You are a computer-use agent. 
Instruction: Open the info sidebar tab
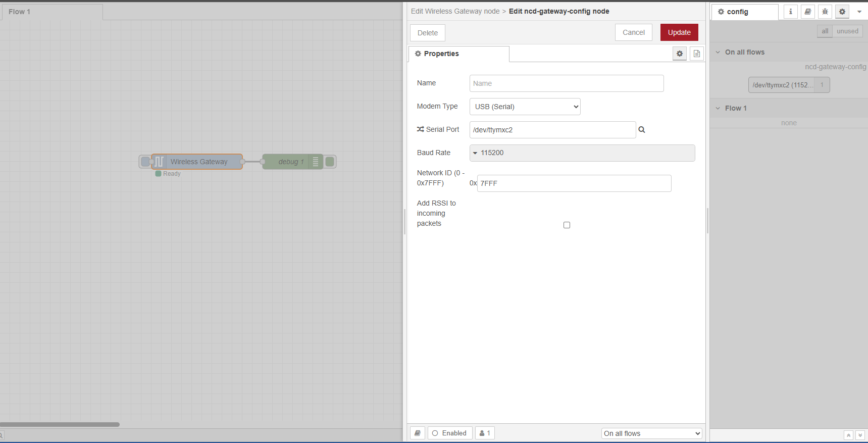[791, 12]
